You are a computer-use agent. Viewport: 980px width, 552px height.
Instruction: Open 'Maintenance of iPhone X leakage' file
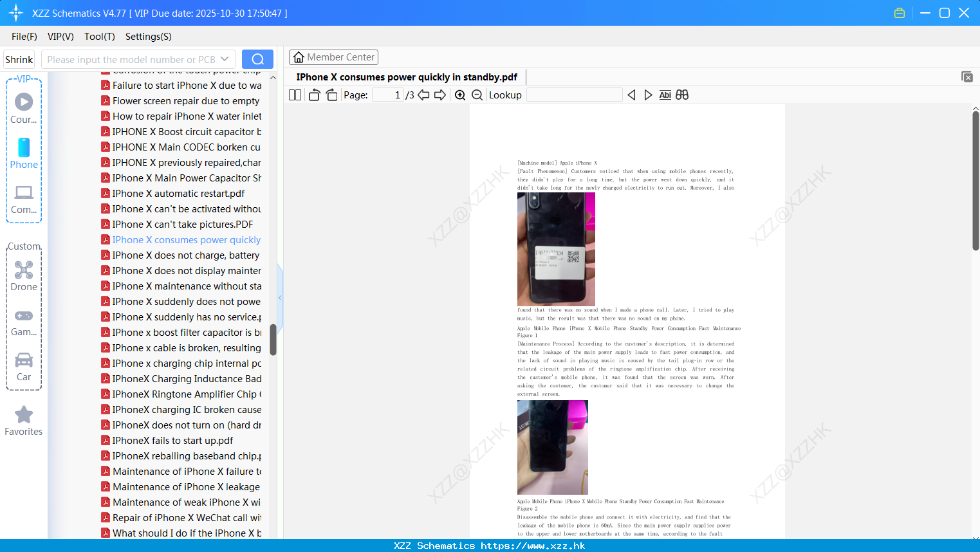pos(181,487)
